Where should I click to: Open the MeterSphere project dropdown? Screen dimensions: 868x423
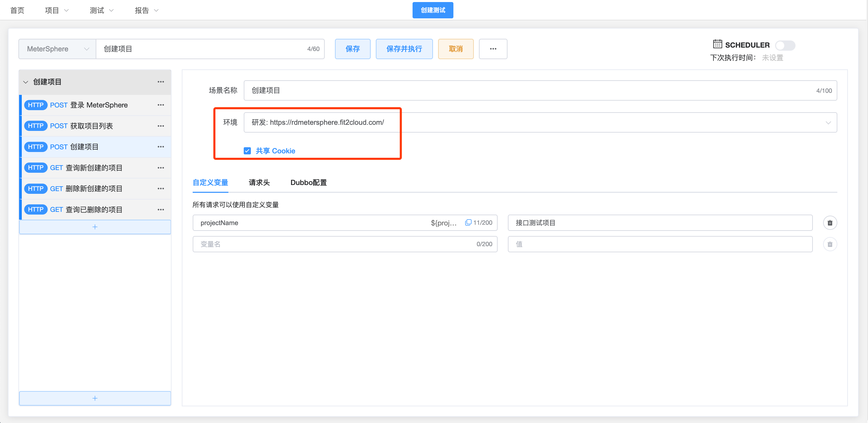coord(57,49)
